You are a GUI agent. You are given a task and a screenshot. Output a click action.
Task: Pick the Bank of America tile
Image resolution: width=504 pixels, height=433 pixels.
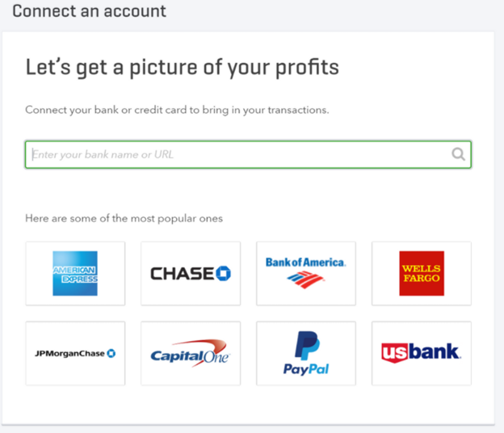306,273
